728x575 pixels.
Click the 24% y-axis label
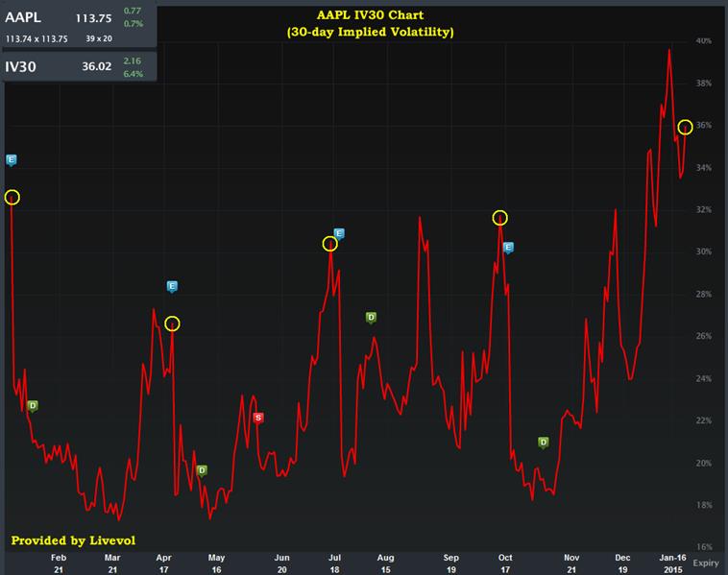(x=703, y=378)
